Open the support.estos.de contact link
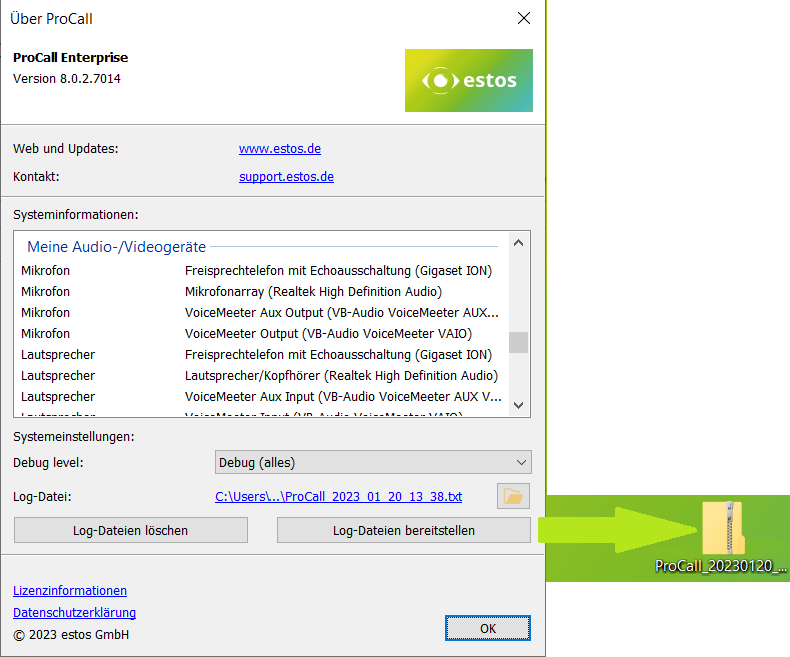Image resolution: width=790 pixels, height=657 pixels. pyautogui.click(x=286, y=177)
